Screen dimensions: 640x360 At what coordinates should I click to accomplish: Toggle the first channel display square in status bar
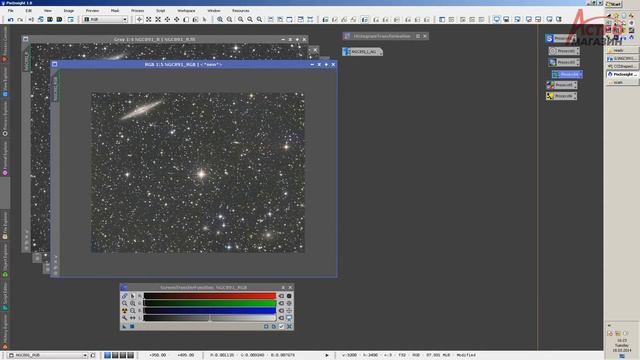coord(107,356)
